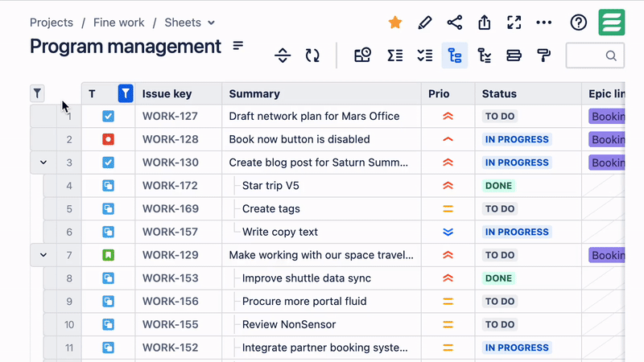This screenshot has height=362, width=644.
Task: Open issue WORK-153
Action: [171, 278]
